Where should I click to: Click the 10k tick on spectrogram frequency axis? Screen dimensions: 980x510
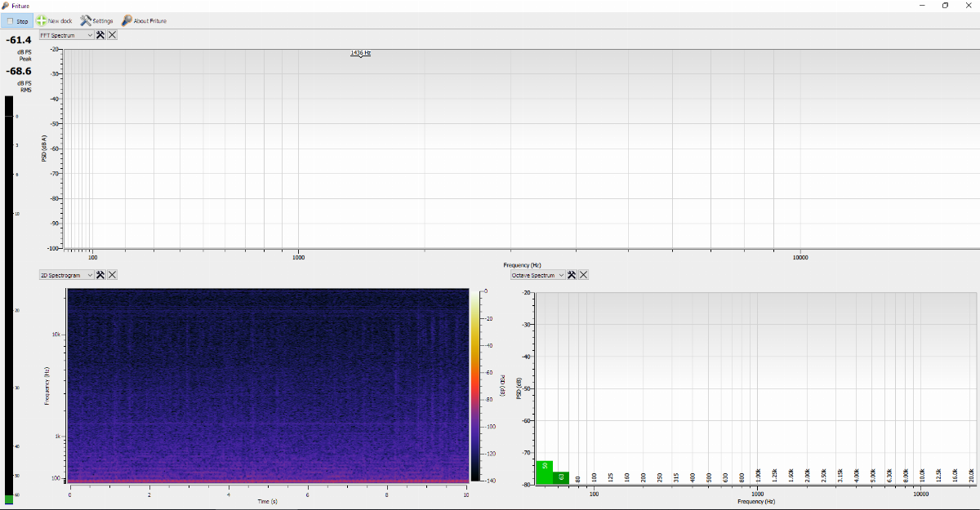(57, 335)
